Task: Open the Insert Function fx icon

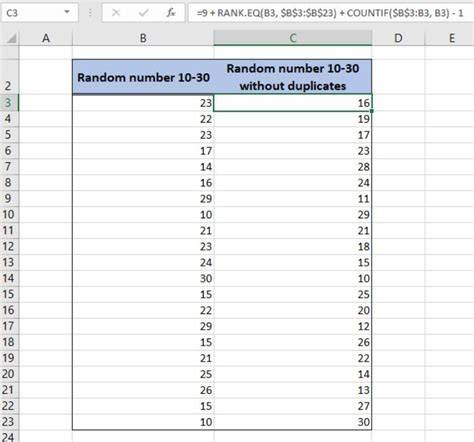Action: click(x=171, y=13)
